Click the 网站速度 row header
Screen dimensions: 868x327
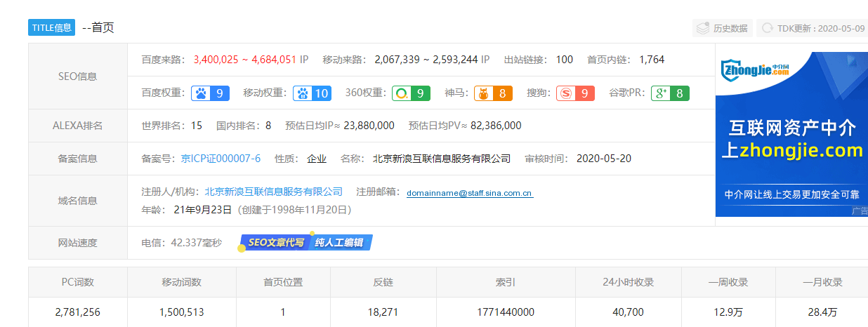(78, 243)
